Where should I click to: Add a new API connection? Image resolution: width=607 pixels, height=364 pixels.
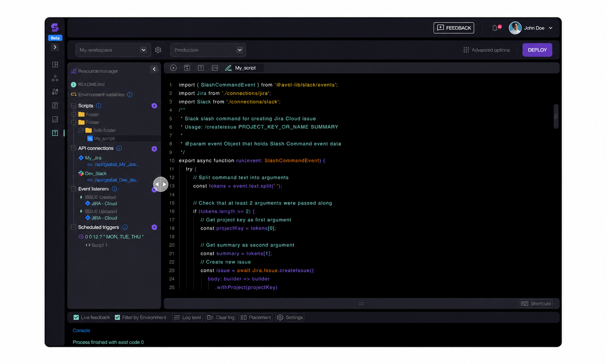pos(154,149)
